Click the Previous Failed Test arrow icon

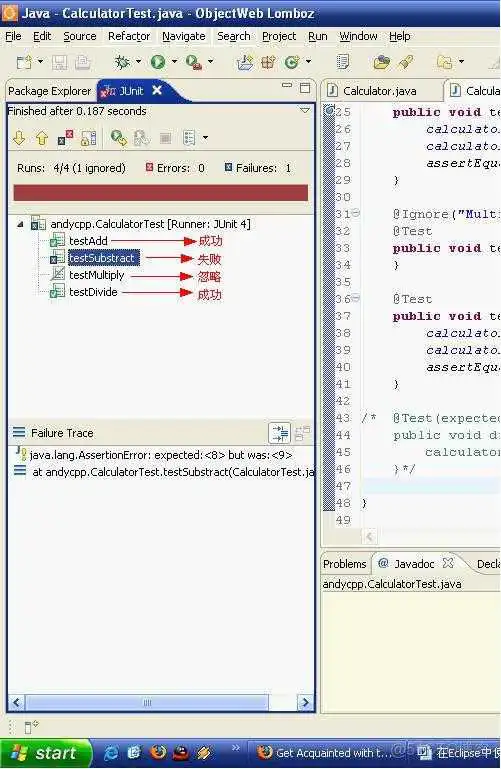coord(42,138)
